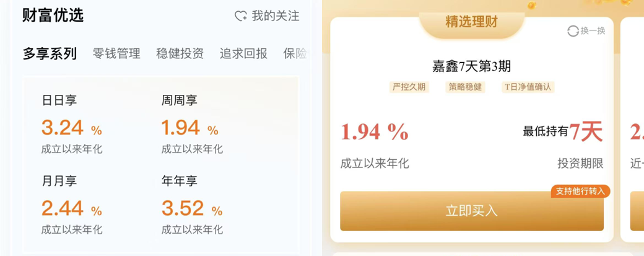Click the 严控久期 tag
Image resolution: width=644 pixels, height=256 pixels.
click(x=409, y=87)
